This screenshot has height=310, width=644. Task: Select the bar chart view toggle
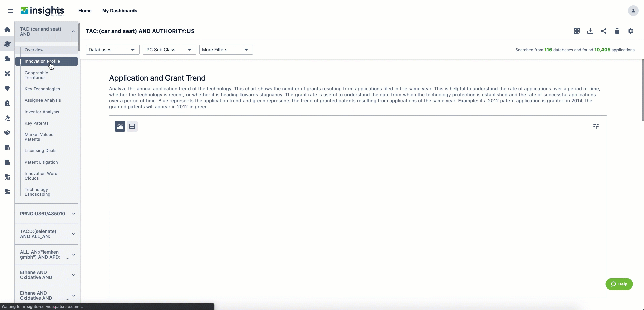click(x=120, y=126)
